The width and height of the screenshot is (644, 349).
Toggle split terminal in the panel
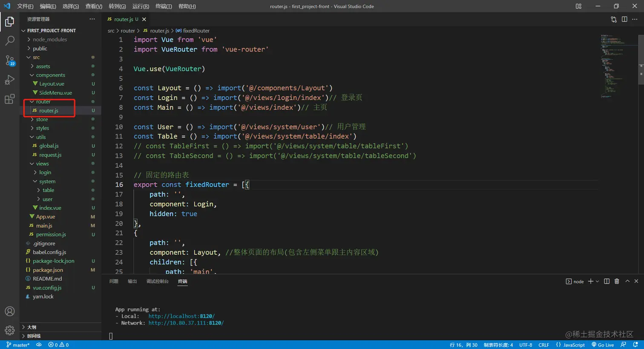tap(607, 281)
